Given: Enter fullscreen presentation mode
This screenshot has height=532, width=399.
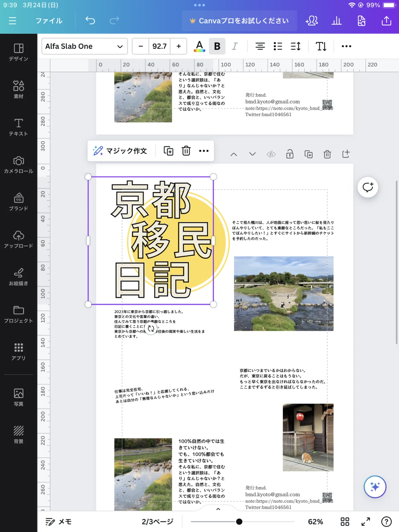Looking at the screenshot, I should pos(366,522).
